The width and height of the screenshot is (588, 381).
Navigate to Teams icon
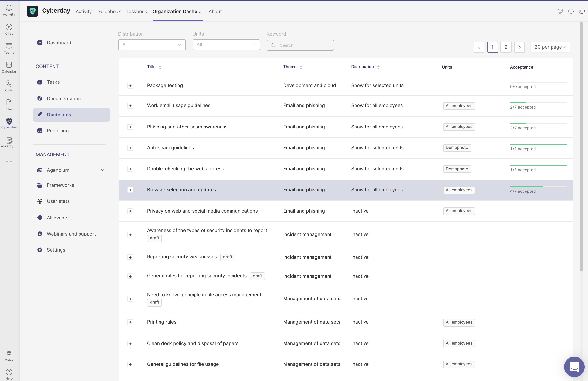(9, 48)
